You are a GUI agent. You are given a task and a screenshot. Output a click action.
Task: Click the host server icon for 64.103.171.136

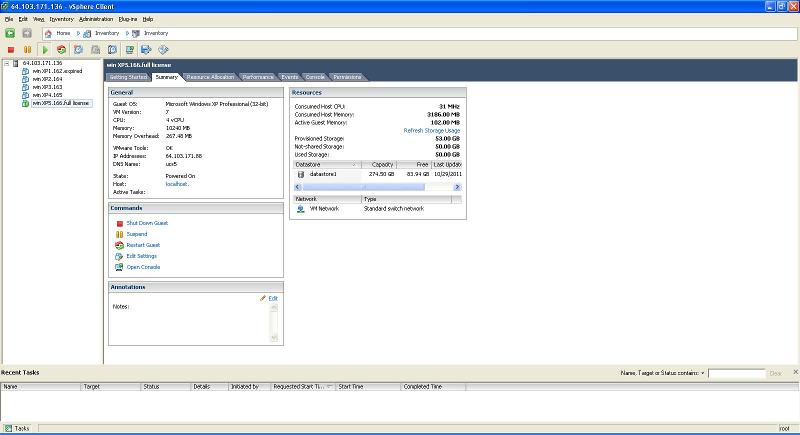coord(16,63)
